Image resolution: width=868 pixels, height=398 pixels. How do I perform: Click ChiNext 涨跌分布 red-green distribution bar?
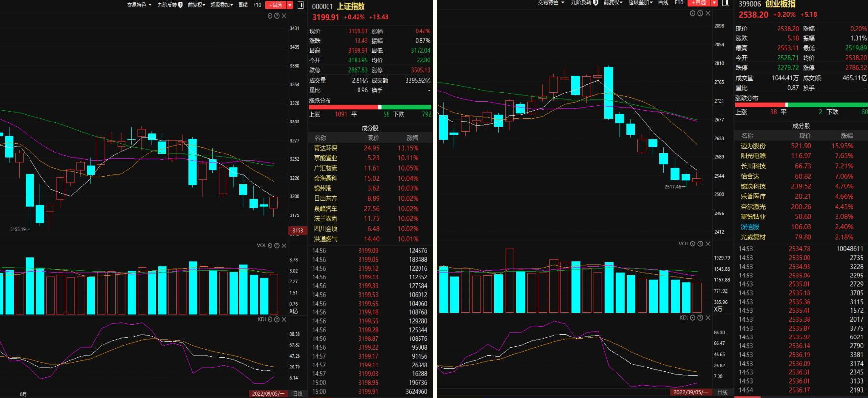click(801, 105)
